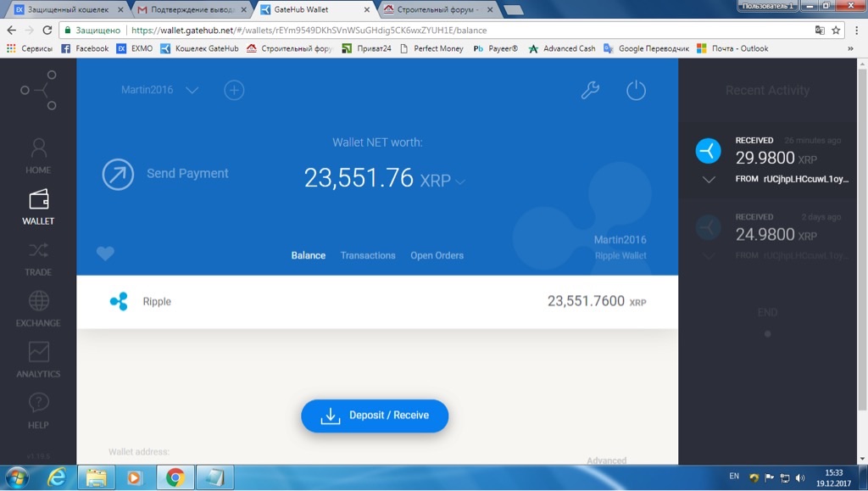Click the heart favorite icon
The height and width of the screenshot is (491, 868).
105,254
